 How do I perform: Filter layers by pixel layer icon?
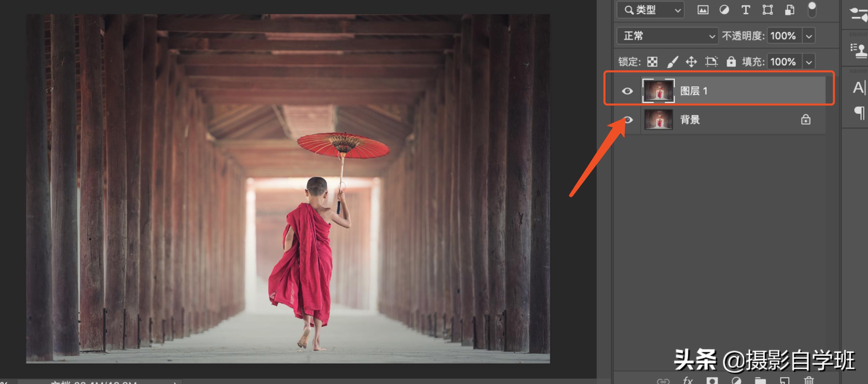tap(703, 10)
